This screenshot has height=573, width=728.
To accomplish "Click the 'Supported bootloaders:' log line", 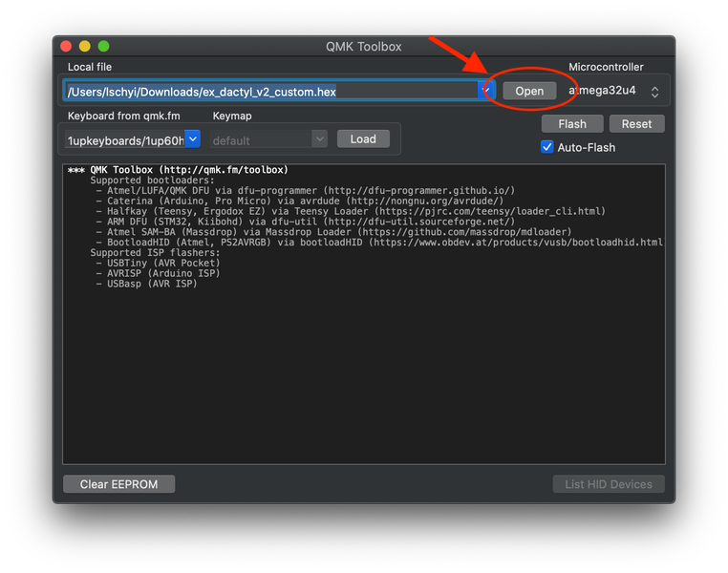I will coord(152,180).
